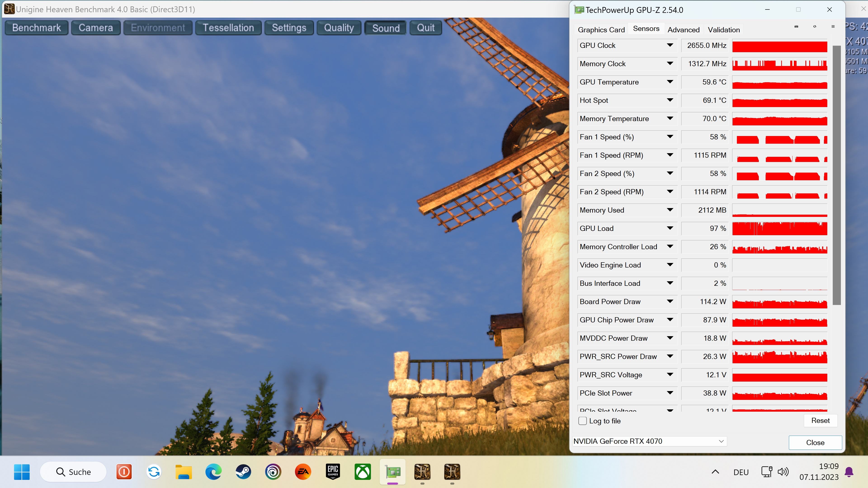Open the Hot Spot sensor dropdown
868x488 pixels.
tap(670, 100)
